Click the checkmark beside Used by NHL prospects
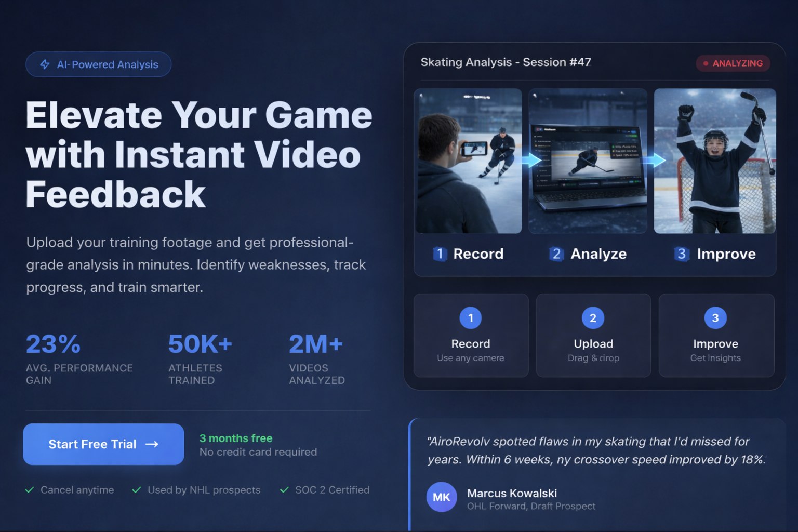This screenshot has width=798, height=532. click(x=137, y=490)
